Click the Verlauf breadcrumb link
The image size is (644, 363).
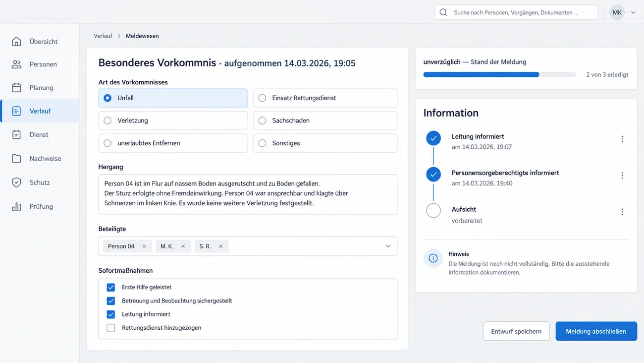(103, 36)
